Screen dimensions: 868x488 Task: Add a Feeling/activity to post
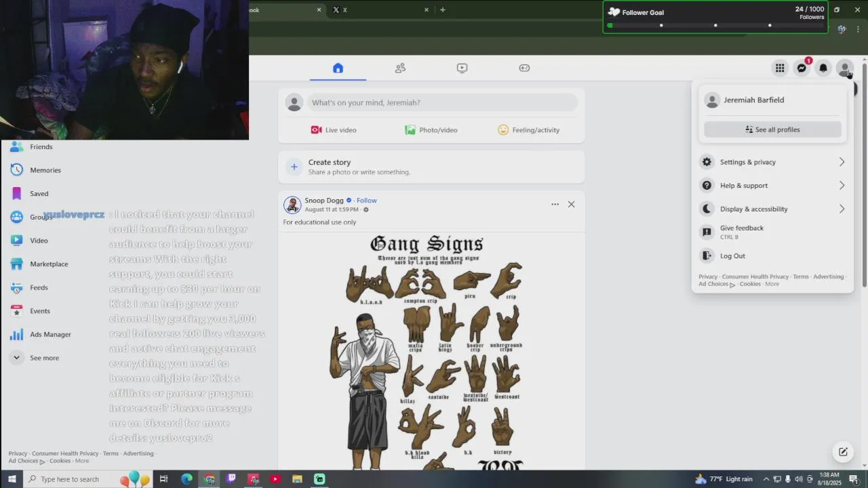(x=529, y=130)
